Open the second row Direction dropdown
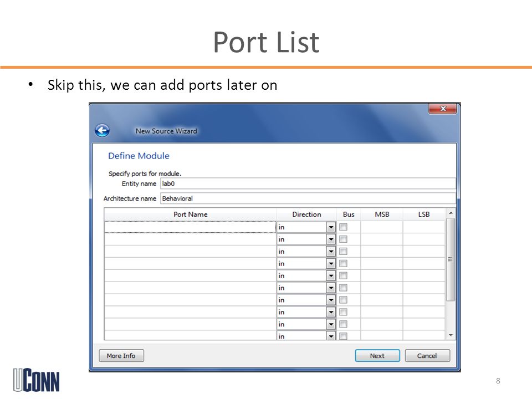The image size is (532, 399). click(x=331, y=239)
